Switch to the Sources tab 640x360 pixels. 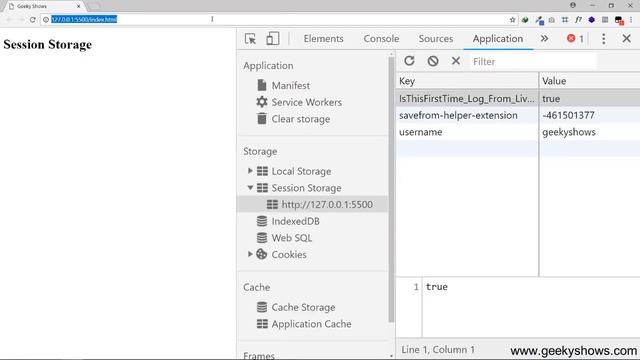(x=436, y=39)
